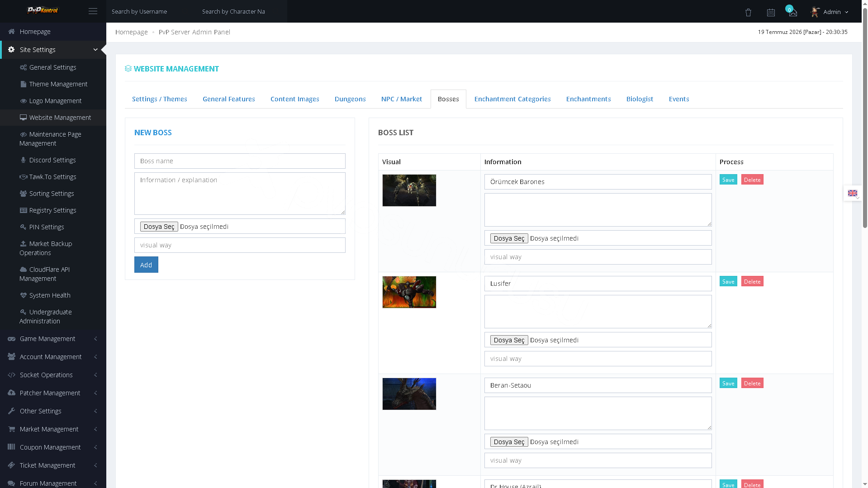Image resolution: width=868 pixels, height=488 pixels.
Task: Expand Market Management arrow
Action: tap(95, 429)
